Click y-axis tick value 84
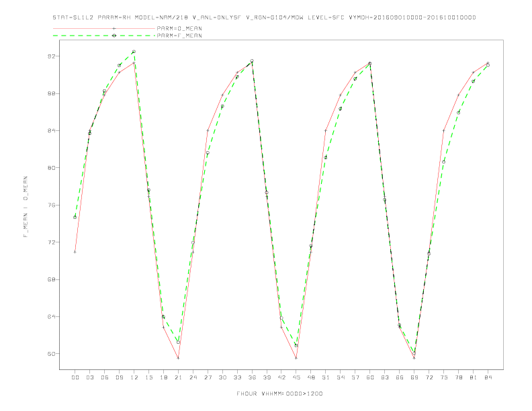 pyautogui.click(x=52, y=130)
